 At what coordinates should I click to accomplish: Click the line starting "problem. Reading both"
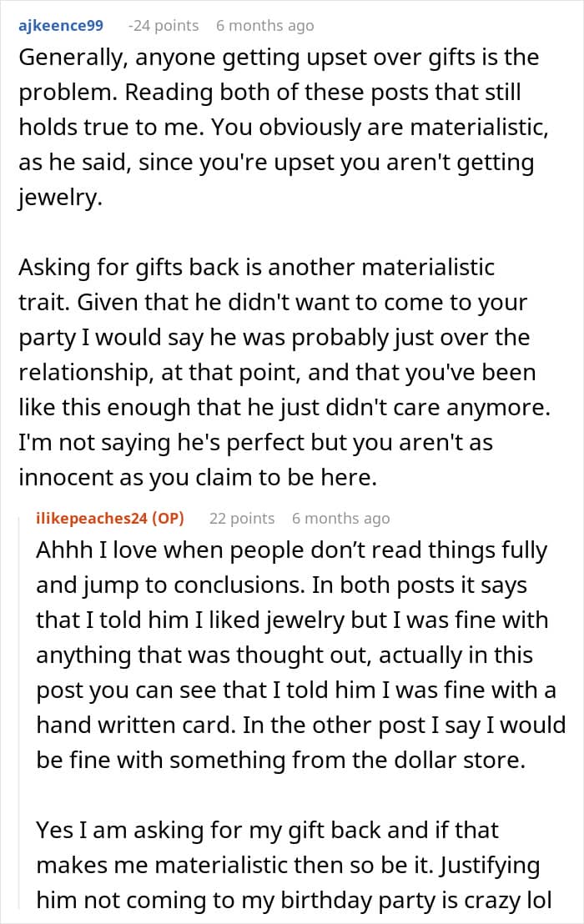click(272, 93)
